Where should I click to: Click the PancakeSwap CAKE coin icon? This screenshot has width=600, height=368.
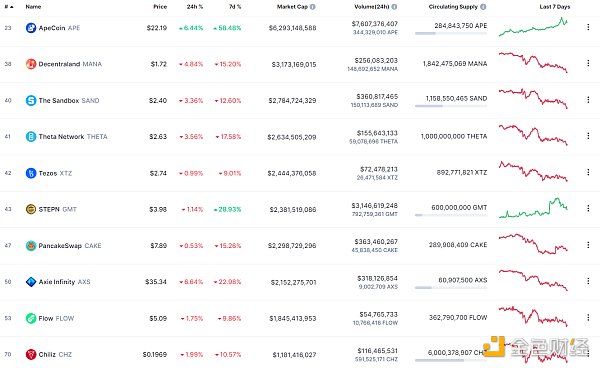point(31,246)
